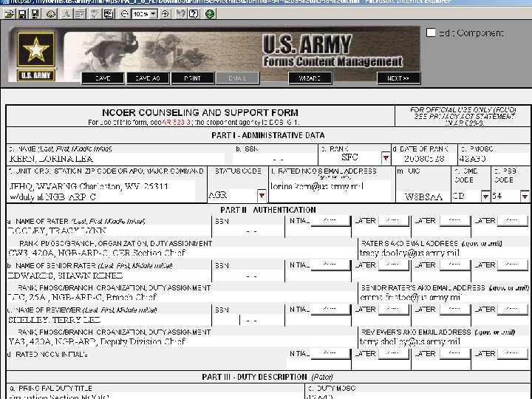Click the Name field KERN, LORINA LEA
Viewport: 532px width, 399px height.
click(x=115, y=158)
